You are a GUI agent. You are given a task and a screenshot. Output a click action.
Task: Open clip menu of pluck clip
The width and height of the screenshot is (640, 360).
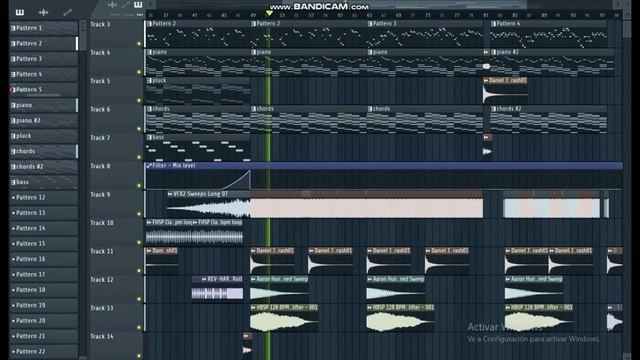coord(149,80)
